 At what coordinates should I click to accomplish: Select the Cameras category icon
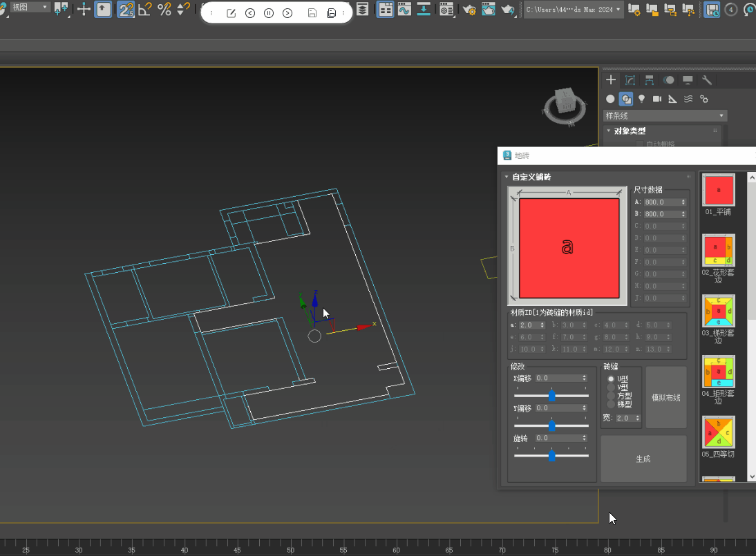click(x=656, y=99)
